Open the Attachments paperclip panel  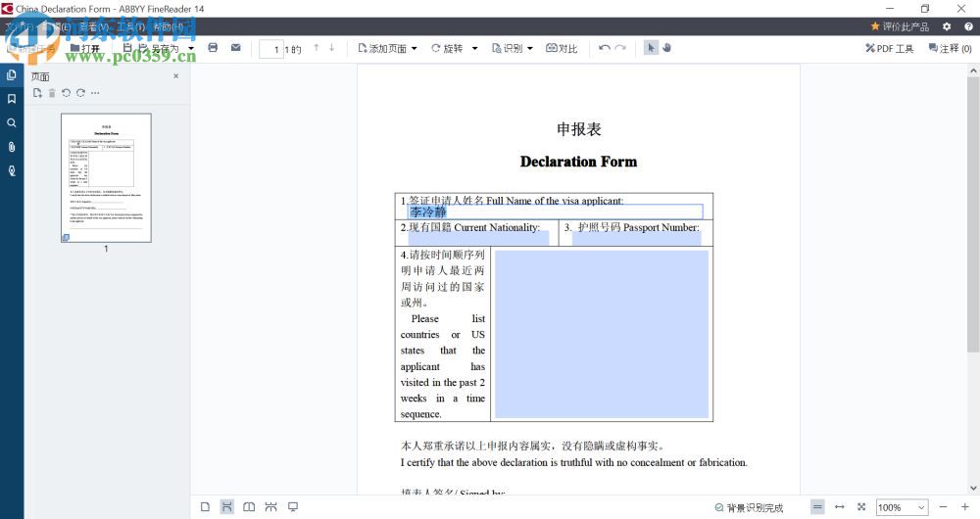[x=11, y=147]
